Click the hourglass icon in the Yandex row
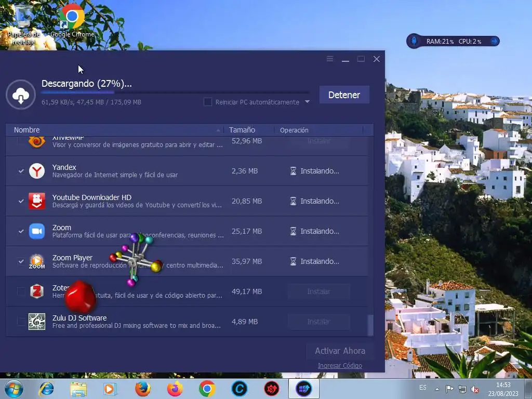The width and height of the screenshot is (532, 399). (293, 171)
